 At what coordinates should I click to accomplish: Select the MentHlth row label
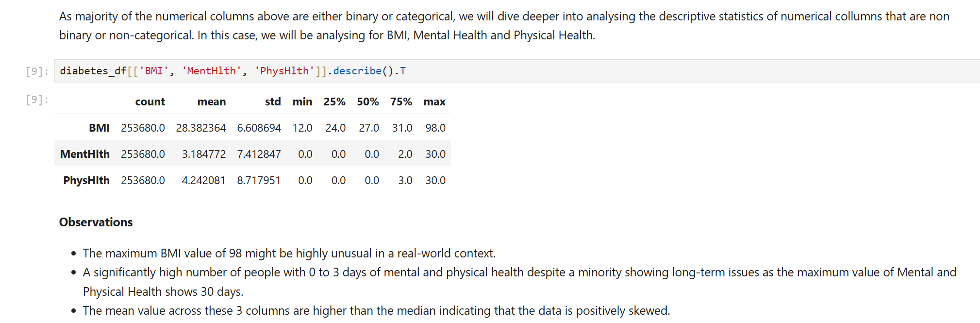[x=85, y=154]
